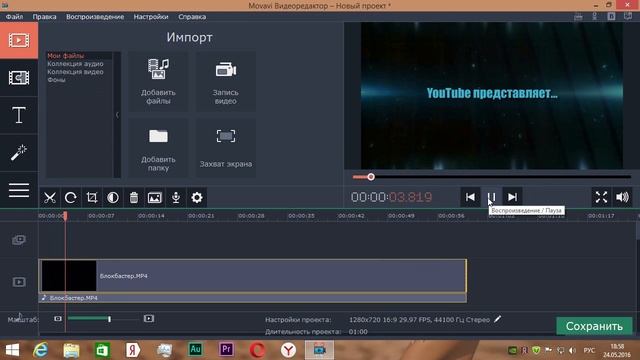Open the Воспроизведение menu
640x360 pixels.
tap(95, 17)
